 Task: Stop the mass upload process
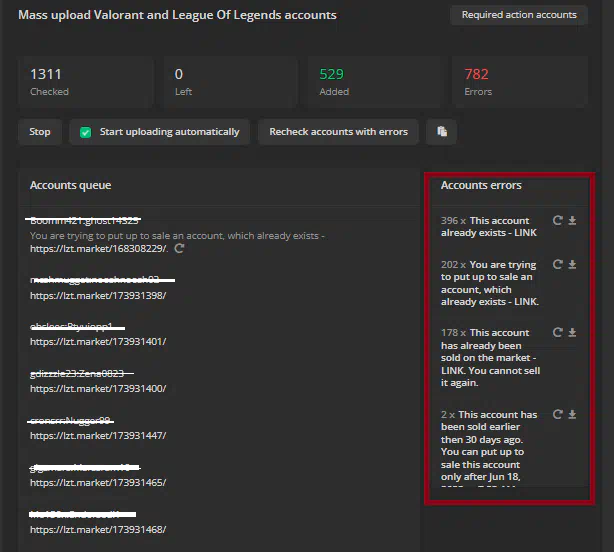tap(40, 132)
